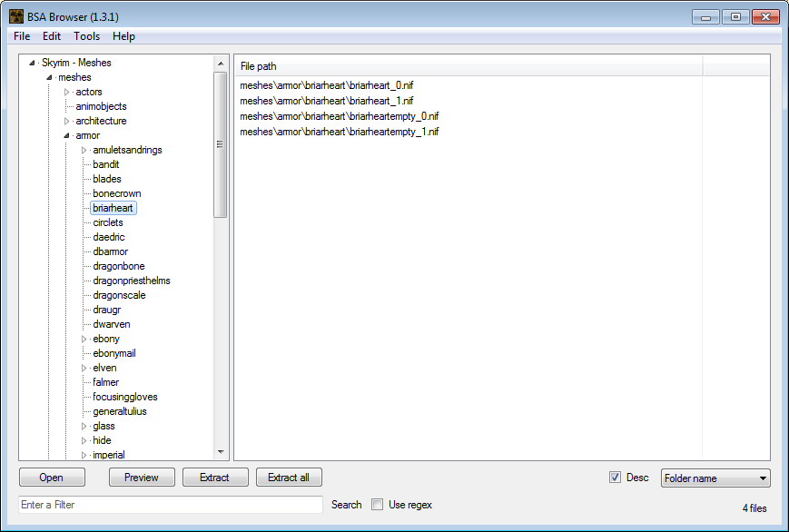The width and height of the screenshot is (789, 532).
Task: Select the blades armor folder
Action: [106, 179]
